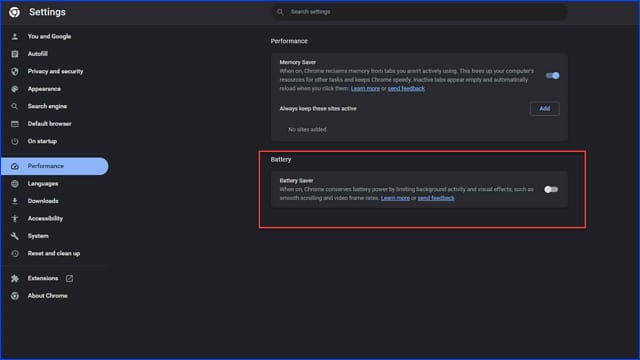The image size is (640, 360).
Task: Click the Search settings input field
Action: (420, 12)
